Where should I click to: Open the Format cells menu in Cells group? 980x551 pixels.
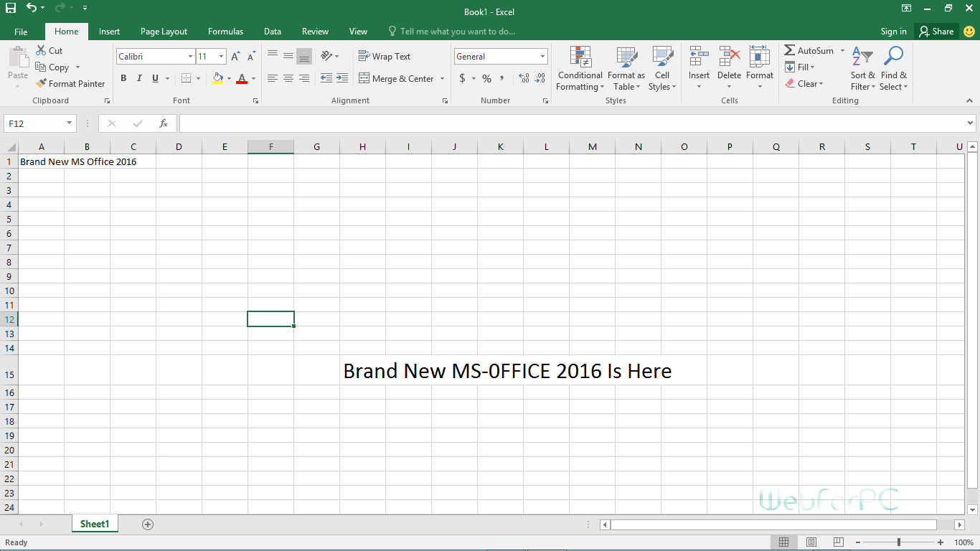(x=760, y=69)
